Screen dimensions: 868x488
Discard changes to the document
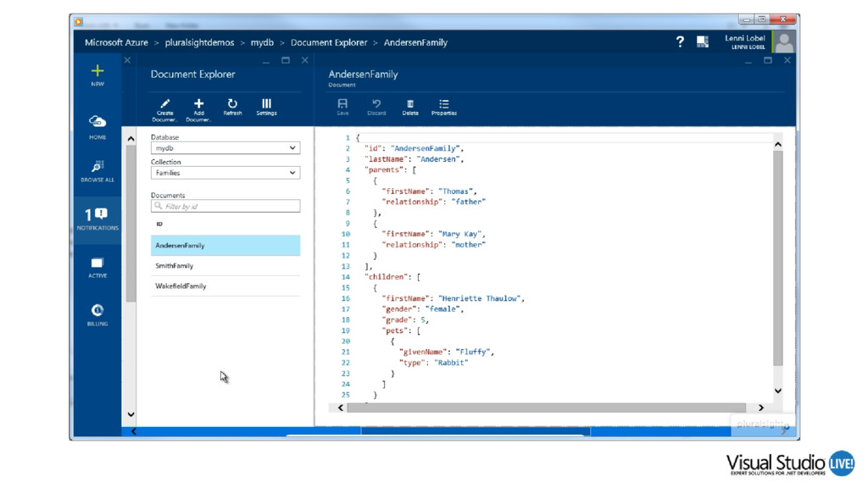coord(376,107)
